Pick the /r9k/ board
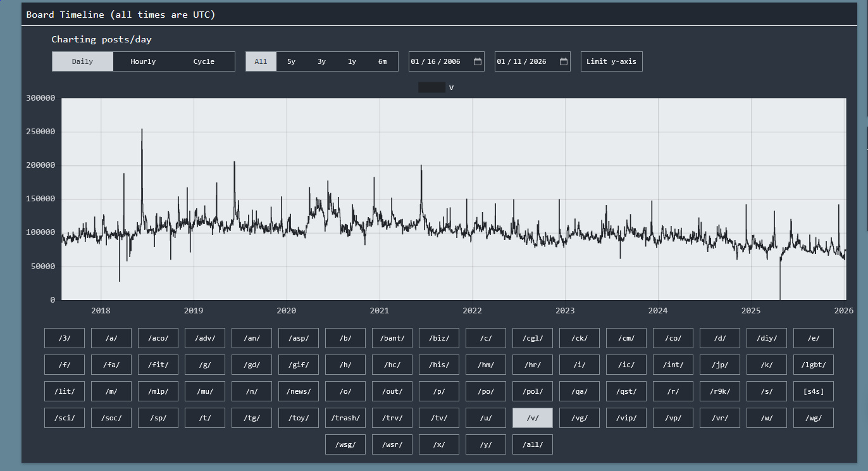 tap(720, 391)
